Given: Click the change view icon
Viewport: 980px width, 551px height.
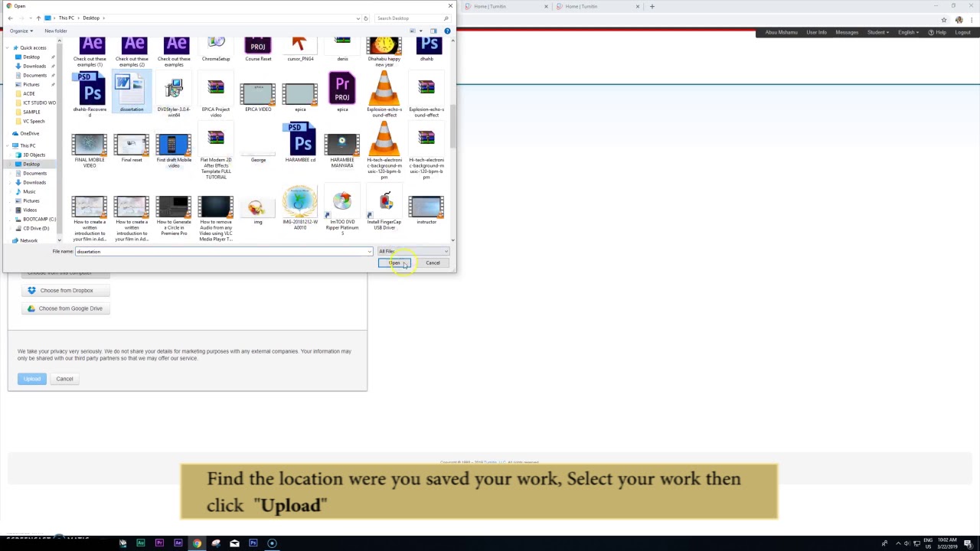Looking at the screenshot, I should point(413,31).
